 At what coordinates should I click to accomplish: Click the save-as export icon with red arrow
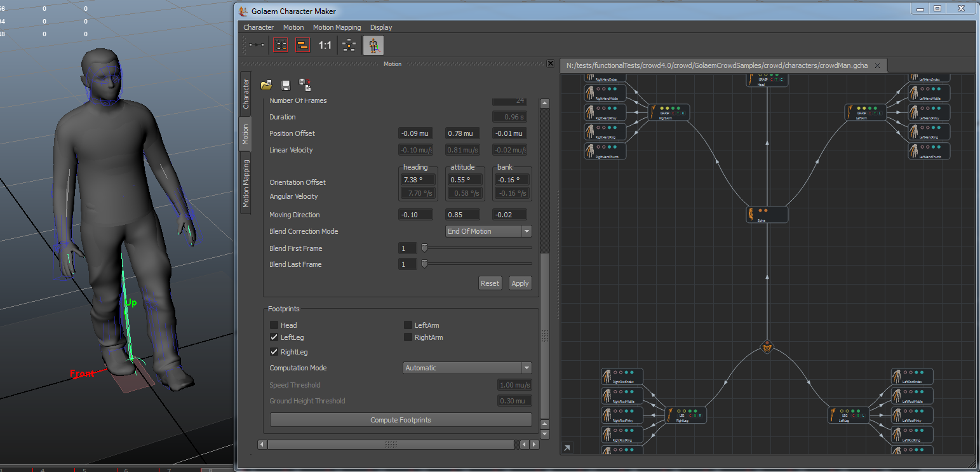coord(305,84)
